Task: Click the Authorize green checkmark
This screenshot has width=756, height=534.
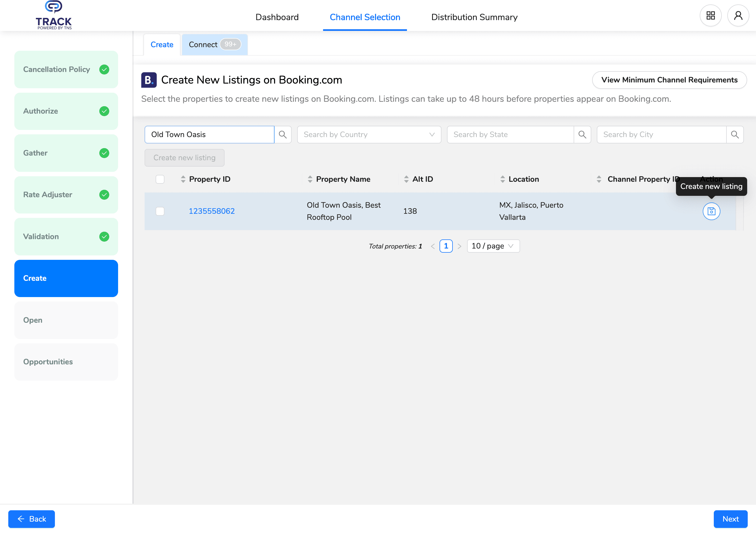Action: 104,111
